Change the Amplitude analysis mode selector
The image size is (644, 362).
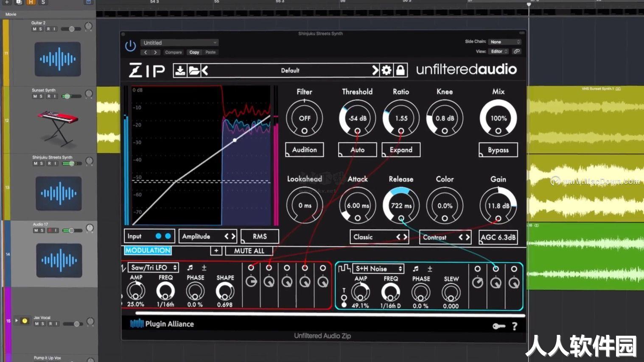[207, 237]
